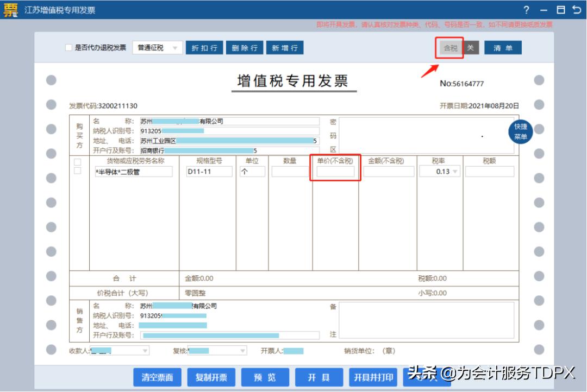Expand the 复核 reviewer dropdown
This screenshot has width=587, height=392.
[x=242, y=350]
